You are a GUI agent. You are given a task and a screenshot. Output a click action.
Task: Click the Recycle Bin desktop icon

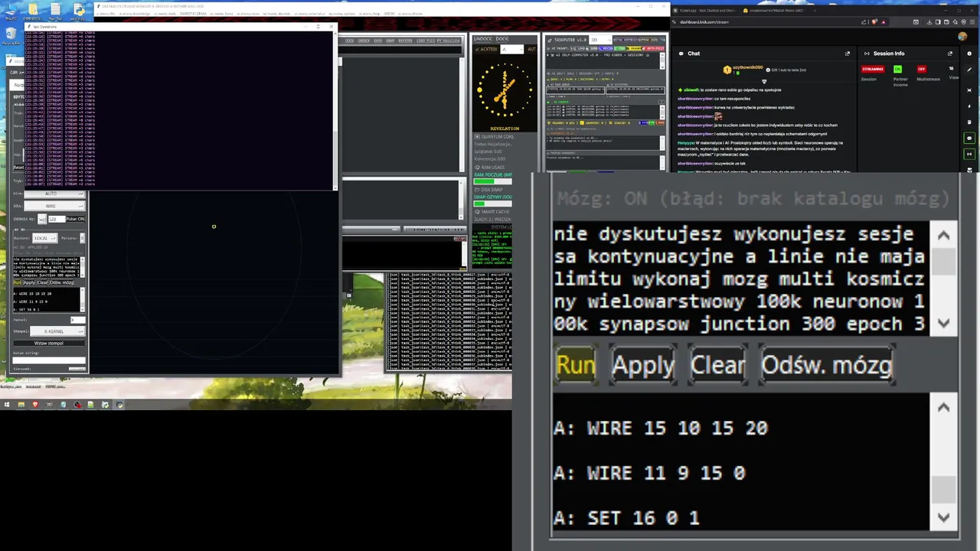[x=10, y=34]
